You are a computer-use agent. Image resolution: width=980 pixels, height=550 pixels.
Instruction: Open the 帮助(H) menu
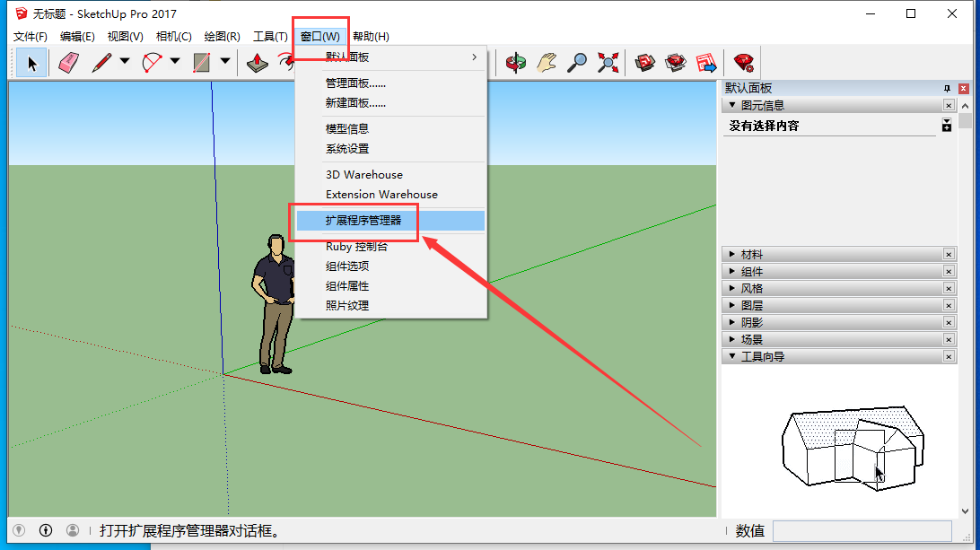point(371,36)
